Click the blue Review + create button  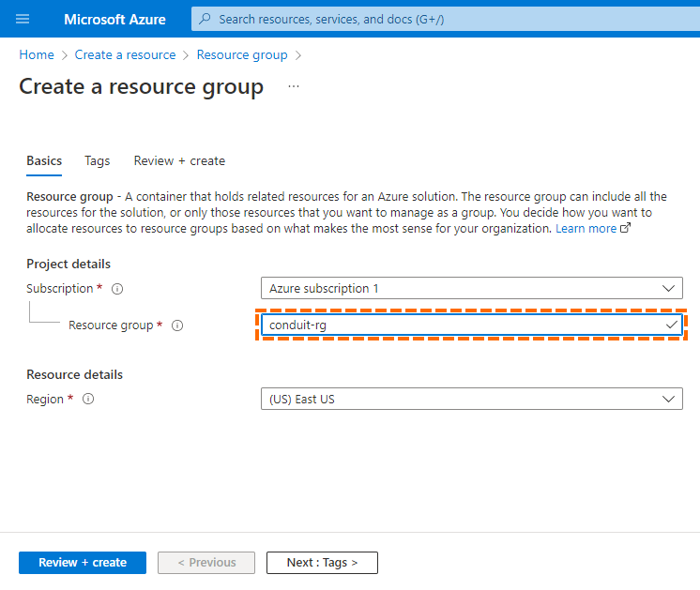click(83, 563)
